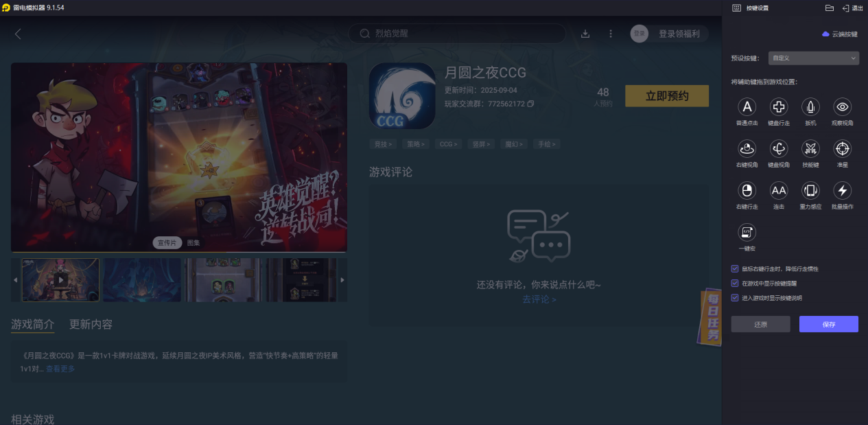This screenshot has width=868, height=425.
Task: Select the third gameplay board thumbnail
Action: (223, 279)
